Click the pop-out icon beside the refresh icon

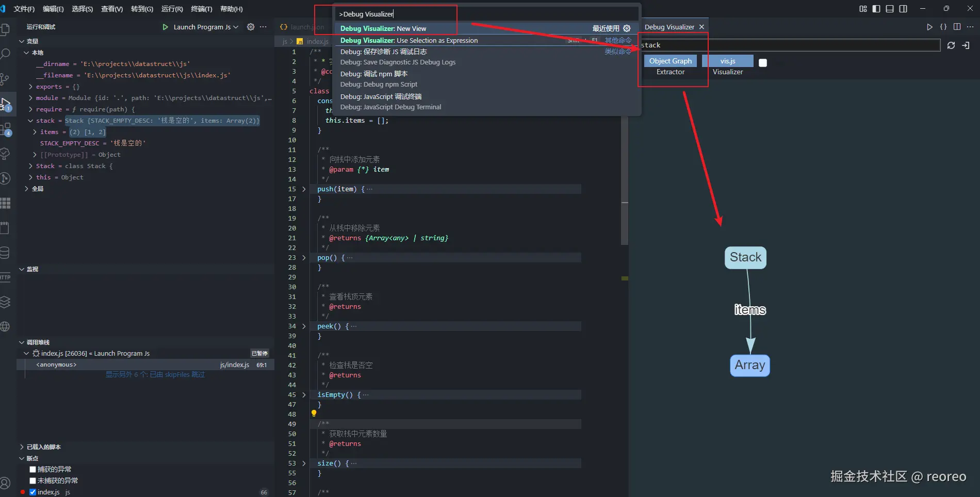pos(966,45)
